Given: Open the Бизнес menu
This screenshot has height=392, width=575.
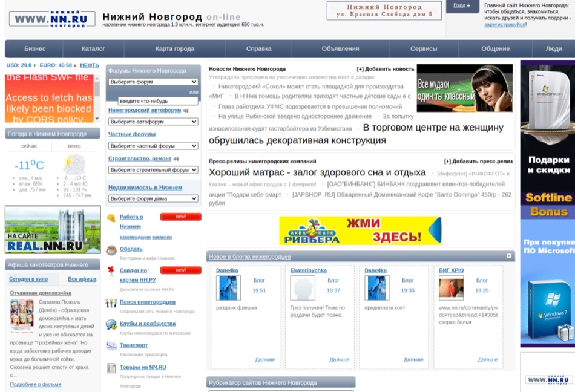Looking at the screenshot, I should point(35,49).
